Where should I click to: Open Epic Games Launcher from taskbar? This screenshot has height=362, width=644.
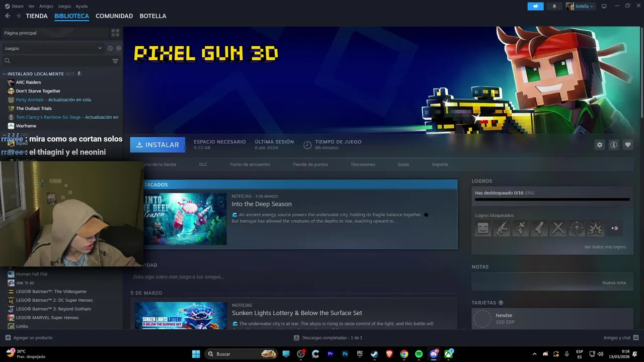(x=360, y=354)
